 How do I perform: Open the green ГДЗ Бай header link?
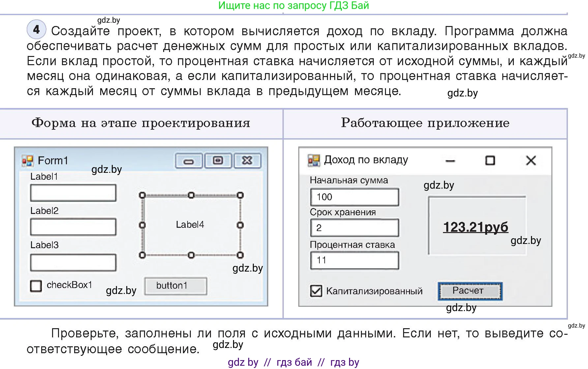293,5
